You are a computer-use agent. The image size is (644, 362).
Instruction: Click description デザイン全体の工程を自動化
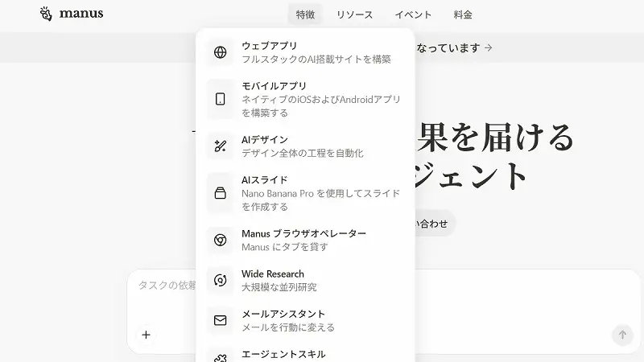[303, 153]
